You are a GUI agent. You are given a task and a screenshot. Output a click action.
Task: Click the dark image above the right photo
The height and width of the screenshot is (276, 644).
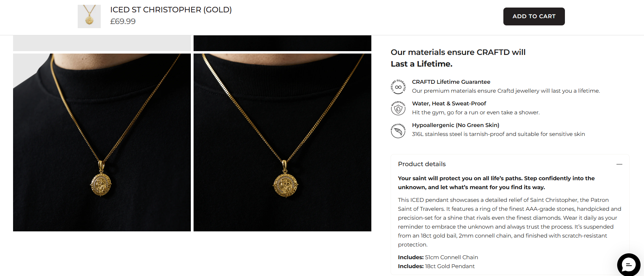click(x=282, y=43)
